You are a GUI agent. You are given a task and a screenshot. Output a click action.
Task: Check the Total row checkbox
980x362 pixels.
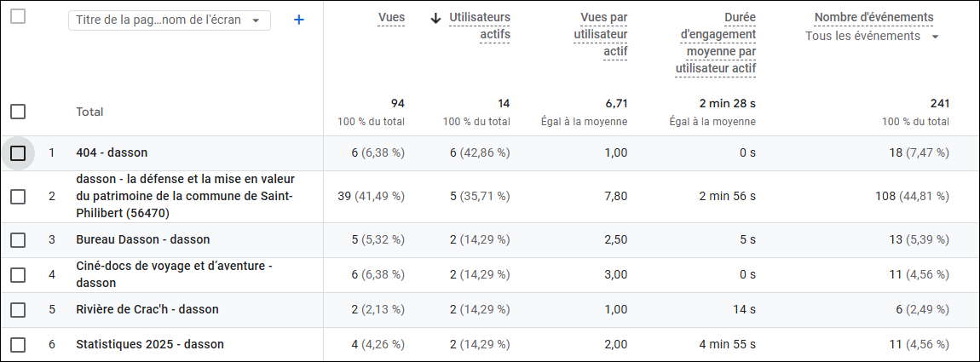[18, 112]
